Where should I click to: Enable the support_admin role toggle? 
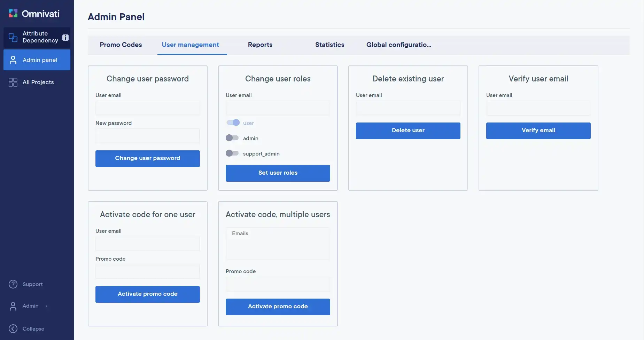[x=232, y=153]
